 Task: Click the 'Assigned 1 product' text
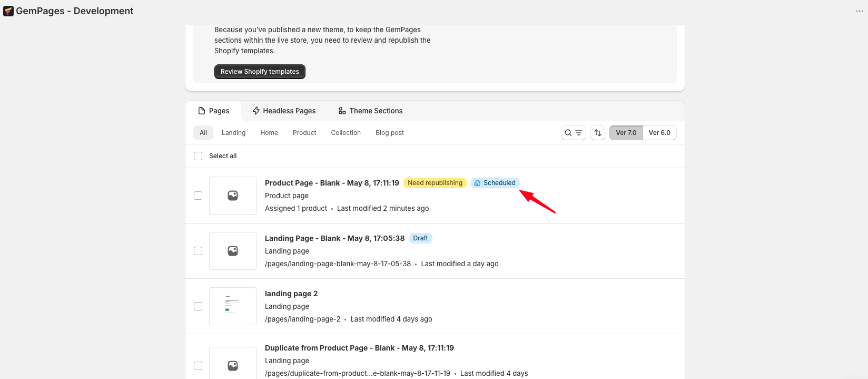point(296,208)
